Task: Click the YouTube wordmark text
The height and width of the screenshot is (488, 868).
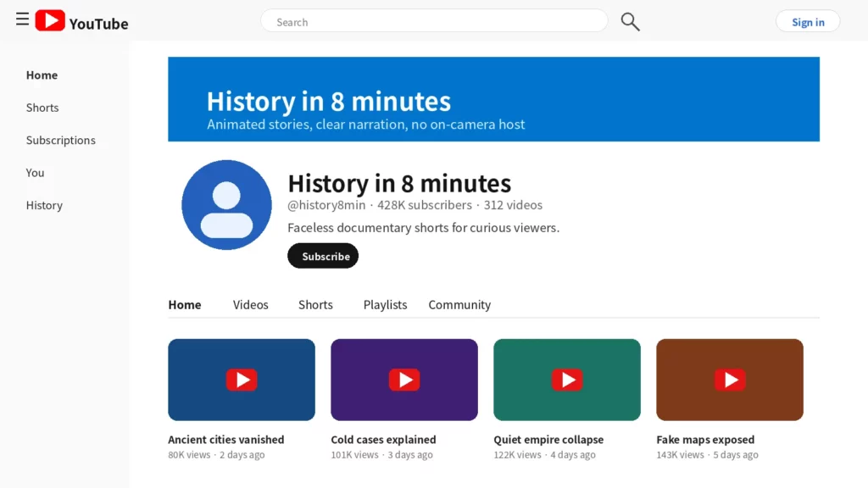Action: point(98,24)
